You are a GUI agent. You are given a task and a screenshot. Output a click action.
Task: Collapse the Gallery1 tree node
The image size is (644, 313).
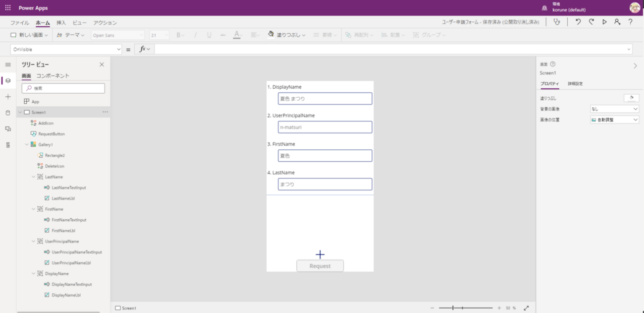[27, 145]
